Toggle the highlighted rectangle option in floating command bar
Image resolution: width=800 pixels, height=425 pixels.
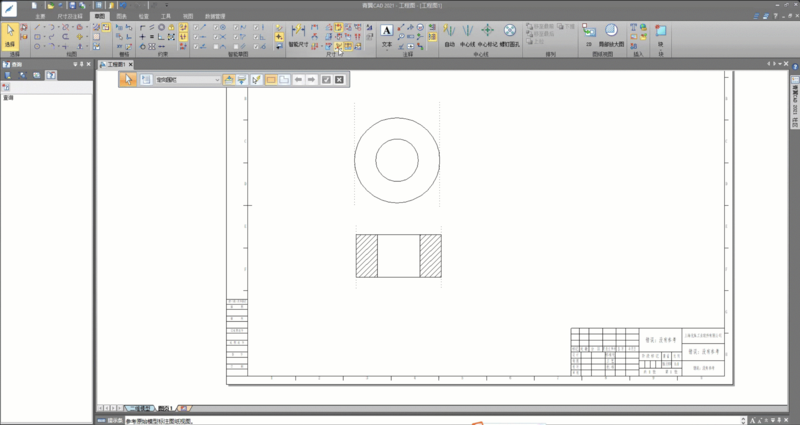pos(271,79)
